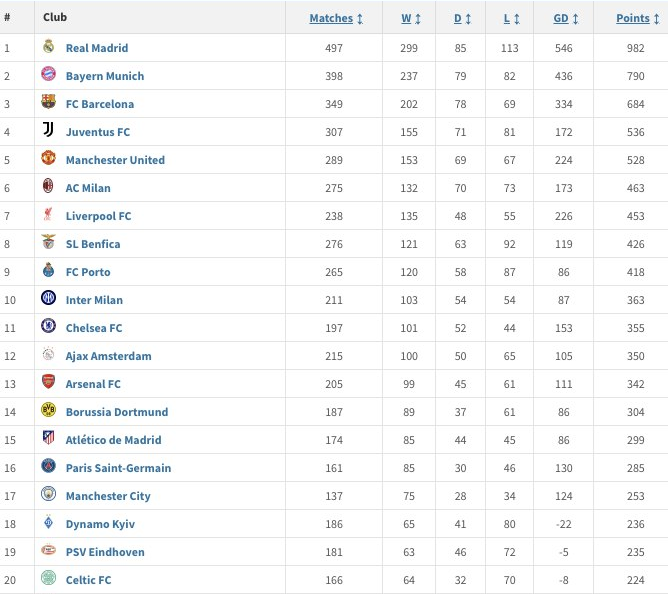Click the Real Madrid crest icon
This screenshot has width=668, height=594.
point(48,46)
